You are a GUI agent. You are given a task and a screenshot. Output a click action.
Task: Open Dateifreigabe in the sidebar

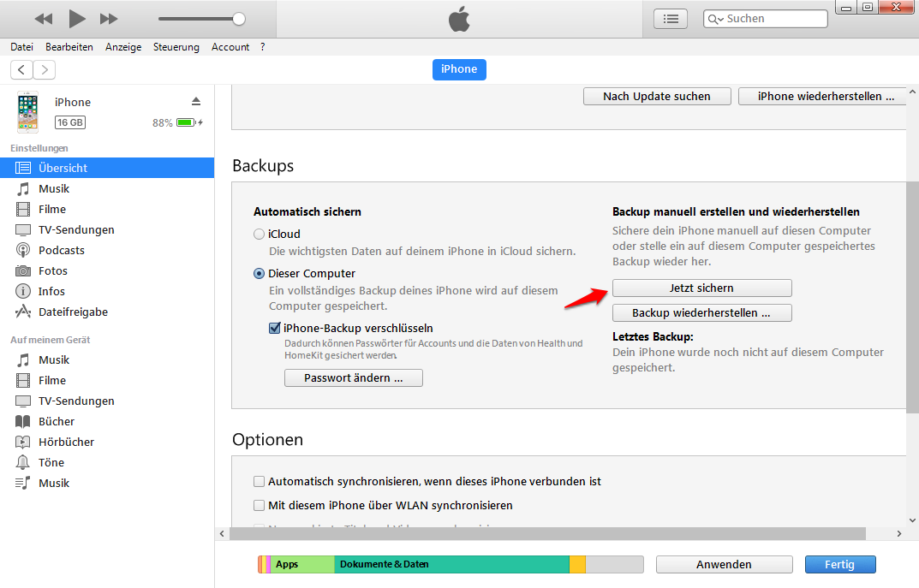pyautogui.click(x=107, y=312)
